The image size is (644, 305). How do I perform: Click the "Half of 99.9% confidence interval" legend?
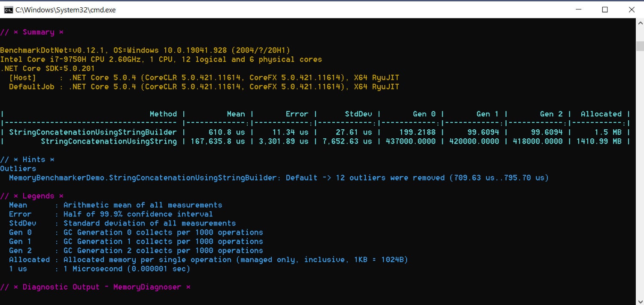tap(138, 214)
